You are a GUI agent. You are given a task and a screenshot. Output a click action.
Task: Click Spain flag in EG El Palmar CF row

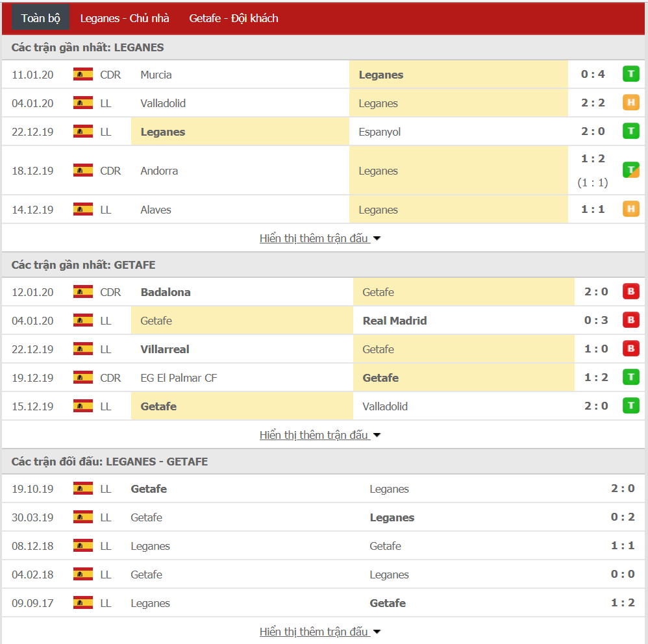click(x=83, y=377)
